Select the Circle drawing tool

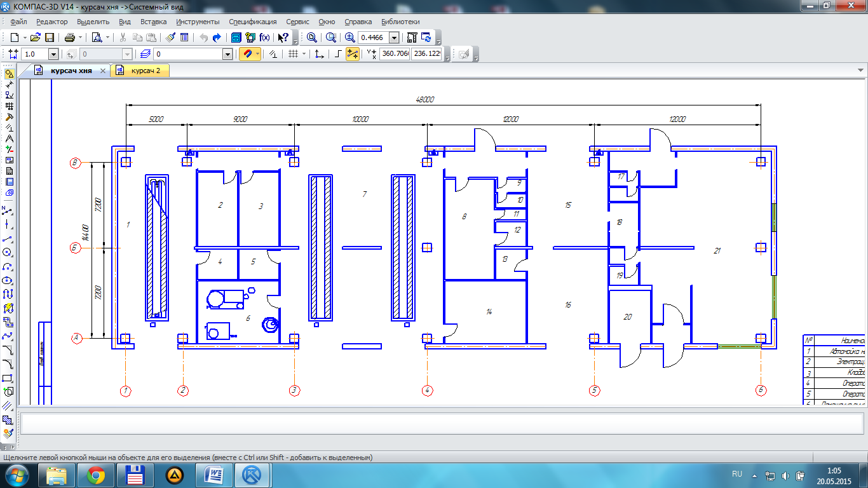(8, 252)
